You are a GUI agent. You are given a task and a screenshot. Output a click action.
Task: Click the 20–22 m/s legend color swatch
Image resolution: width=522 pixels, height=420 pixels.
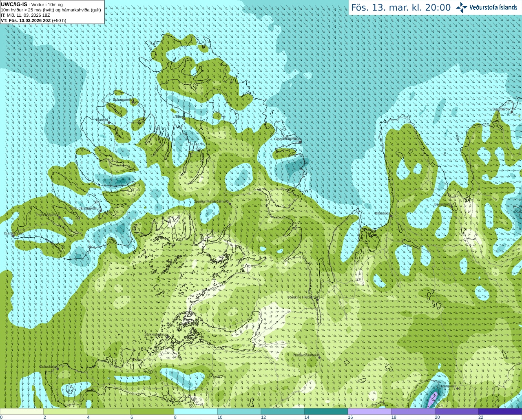click(x=457, y=411)
